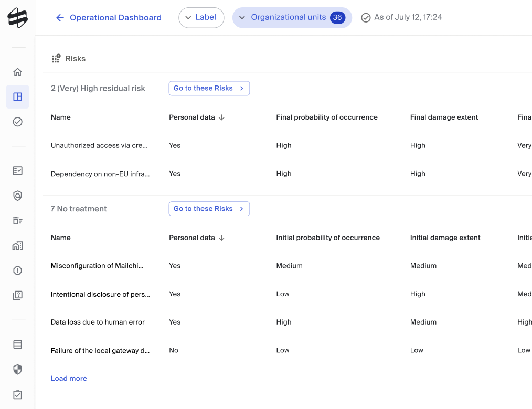The image size is (532, 409).
Task: Open the Home icon in the sidebar
Action: tap(18, 72)
